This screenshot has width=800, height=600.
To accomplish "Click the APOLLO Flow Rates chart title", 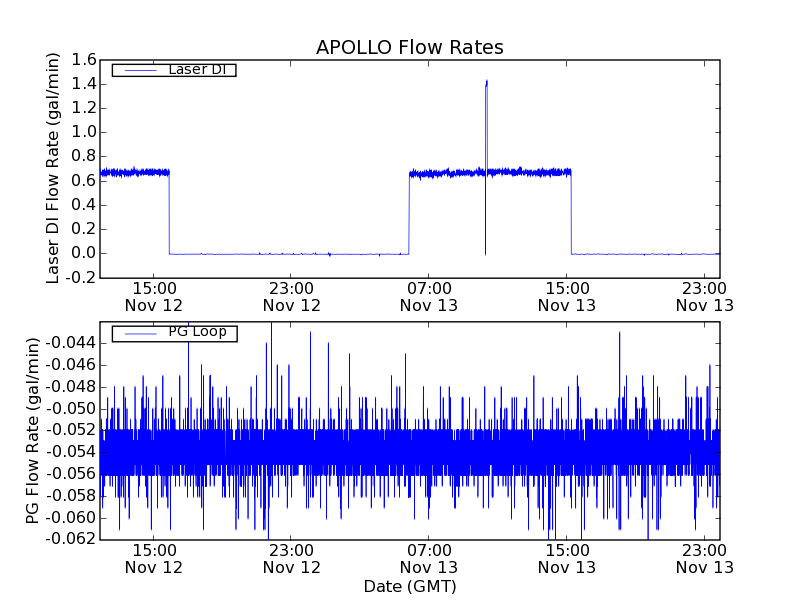I will (409, 47).
